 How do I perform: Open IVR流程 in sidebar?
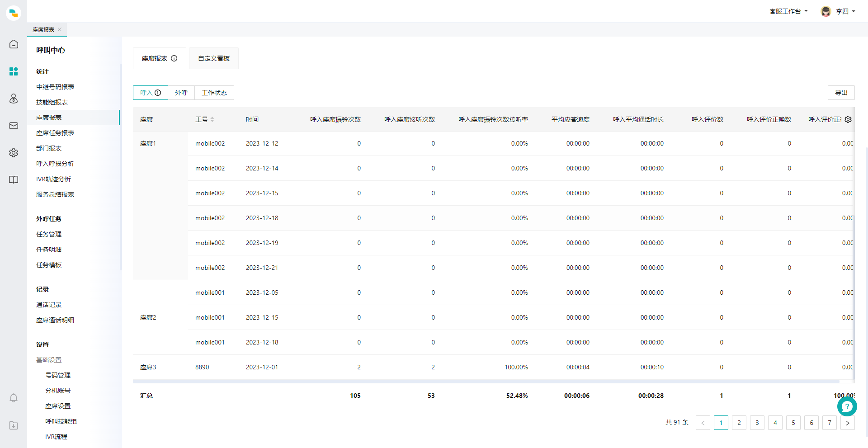pos(56,437)
